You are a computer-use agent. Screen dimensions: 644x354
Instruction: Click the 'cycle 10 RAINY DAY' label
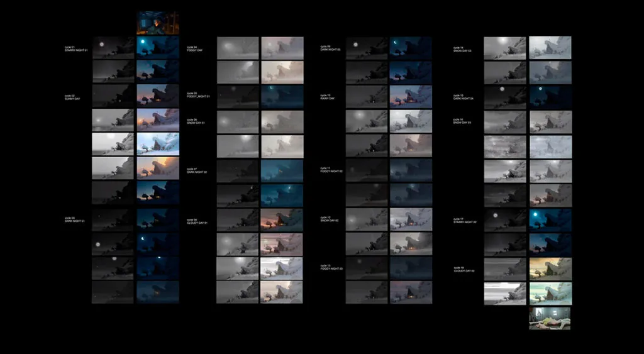pyautogui.click(x=328, y=97)
